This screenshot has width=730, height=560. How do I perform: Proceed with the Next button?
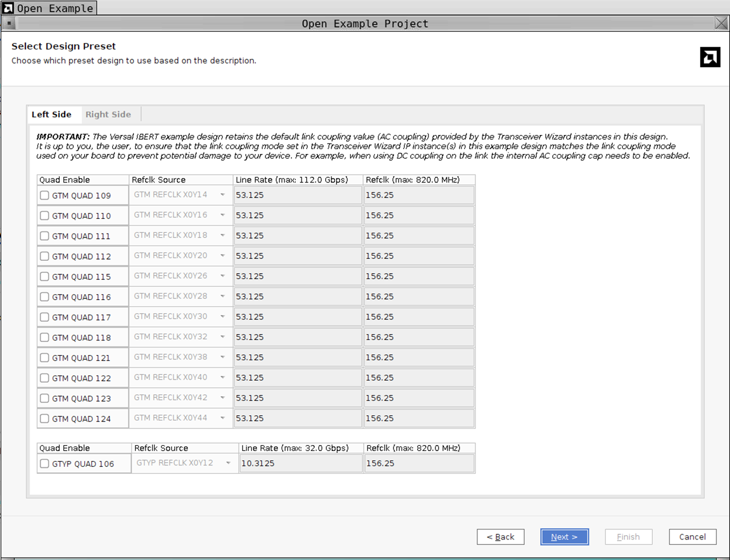[564, 537]
